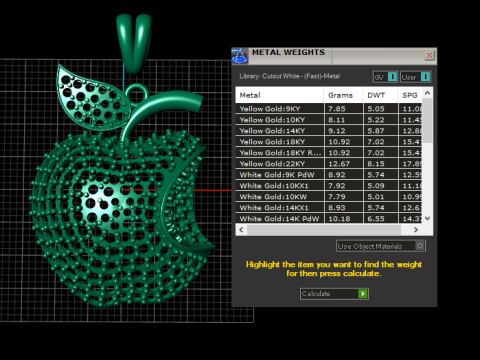The image size is (480, 360).
Task: Select the Yellow Gold:18KY row
Action: 329,142
